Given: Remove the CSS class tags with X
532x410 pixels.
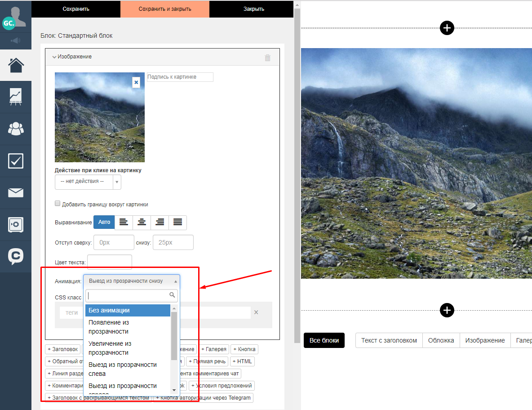Looking at the screenshot, I should click(256, 312).
